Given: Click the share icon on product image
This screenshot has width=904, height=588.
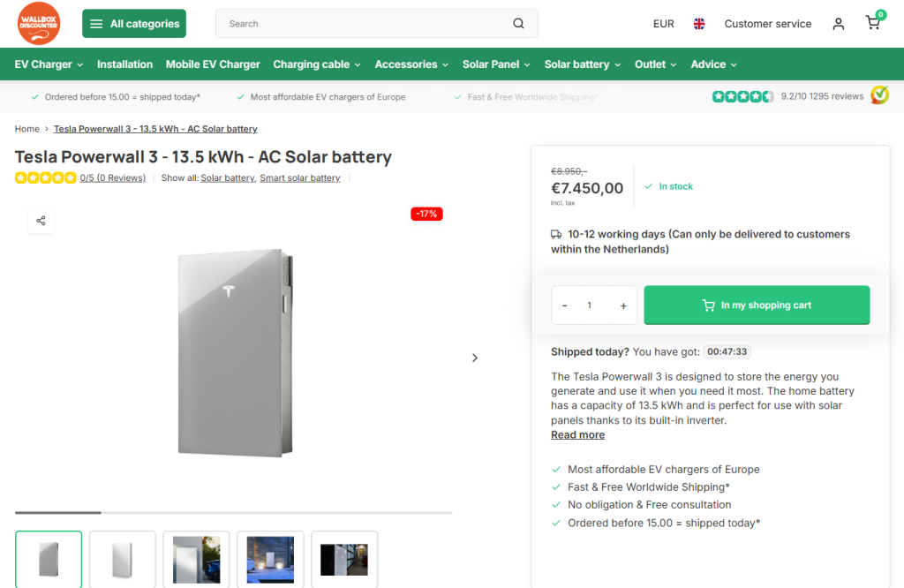Looking at the screenshot, I should point(41,220).
